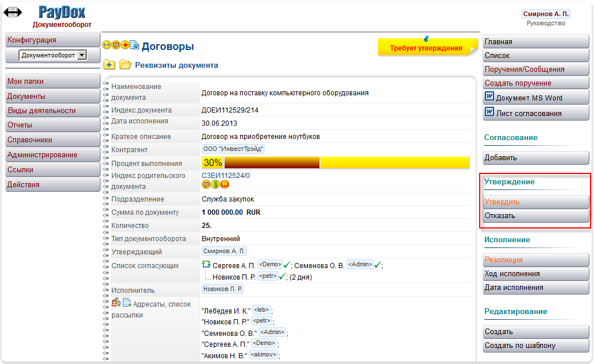Click the add-document icon beside список рассылки
The height and width of the screenshot is (364, 594).
pos(127,303)
